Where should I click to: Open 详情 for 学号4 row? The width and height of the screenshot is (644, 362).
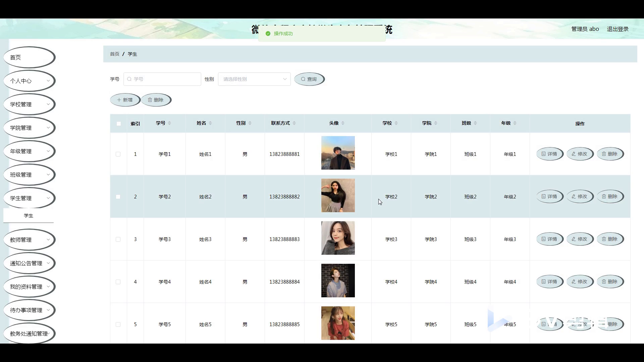pyautogui.click(x=550, y=282)
